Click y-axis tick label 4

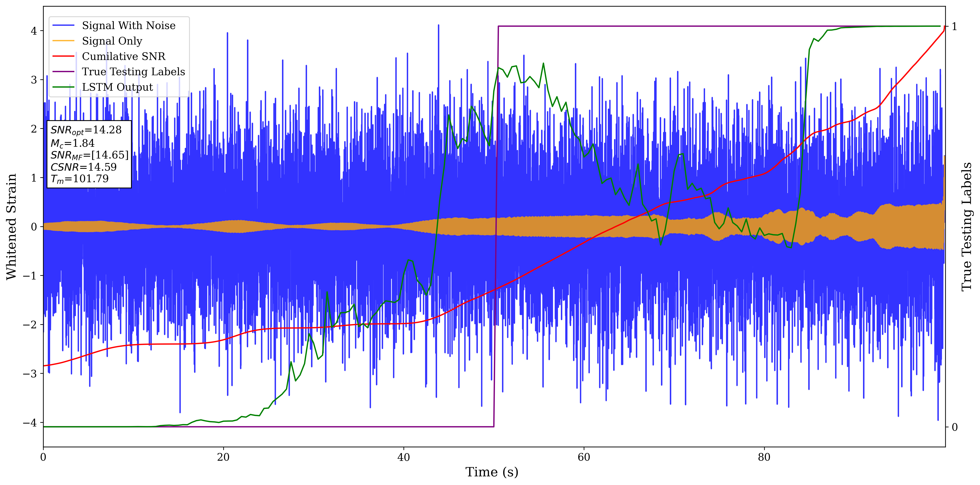pos(34,31)
